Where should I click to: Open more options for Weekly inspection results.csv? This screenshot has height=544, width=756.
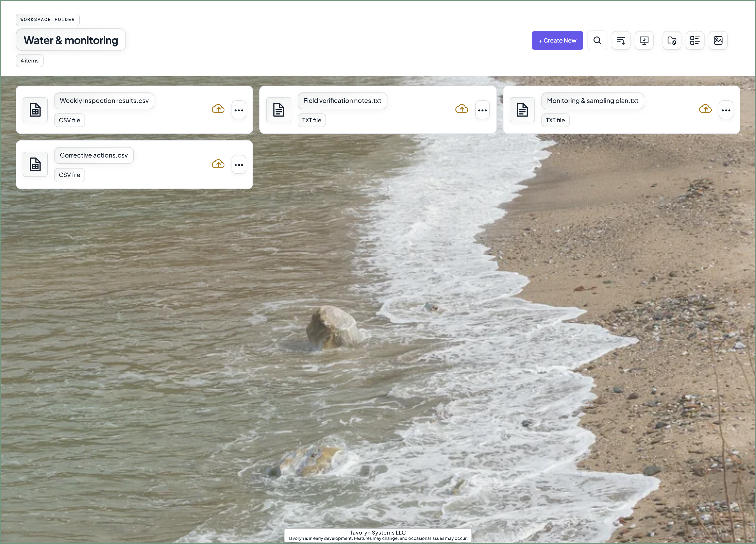[x=239, y=110]
